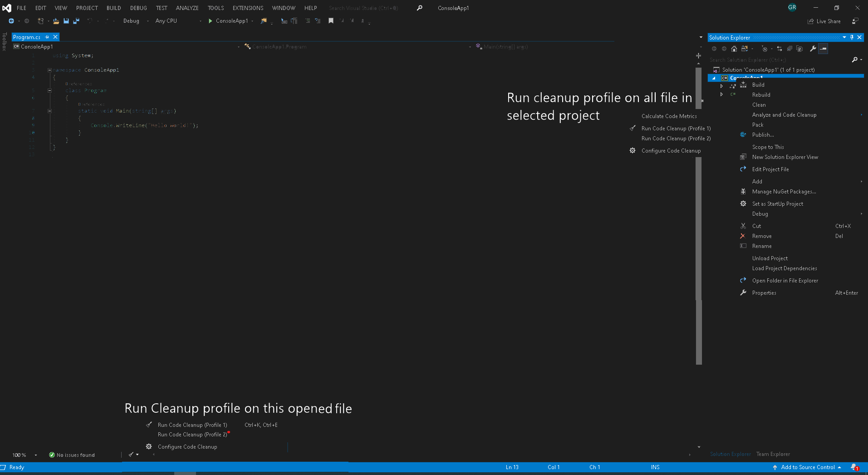Viewport: 868px width, 475px height.
Task: Start debugging ConsoleApp1 with green play icon
Action: click(x=210, y=21)
